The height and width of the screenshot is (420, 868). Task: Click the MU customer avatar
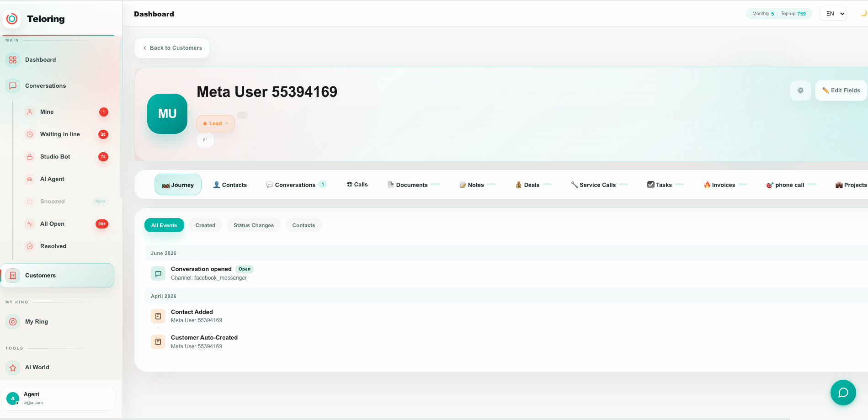point(167,114)
